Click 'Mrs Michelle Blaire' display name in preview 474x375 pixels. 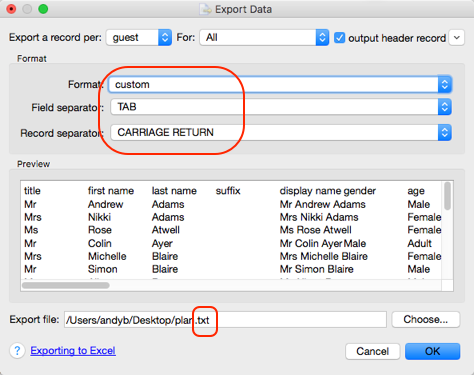click(324, 256)
